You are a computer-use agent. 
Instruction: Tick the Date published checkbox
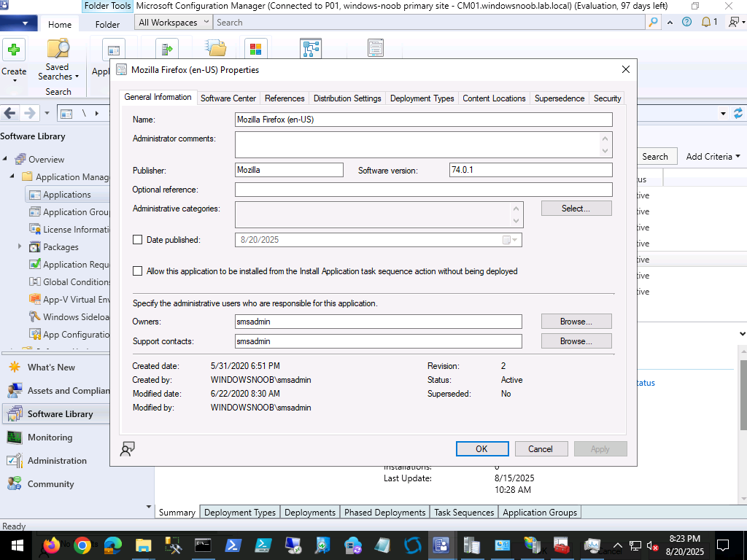pyautogui.click(x=138, y=239)
